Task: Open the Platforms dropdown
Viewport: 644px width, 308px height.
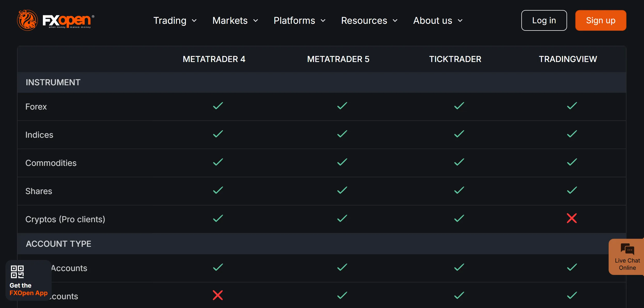Action: coord(299,20)
